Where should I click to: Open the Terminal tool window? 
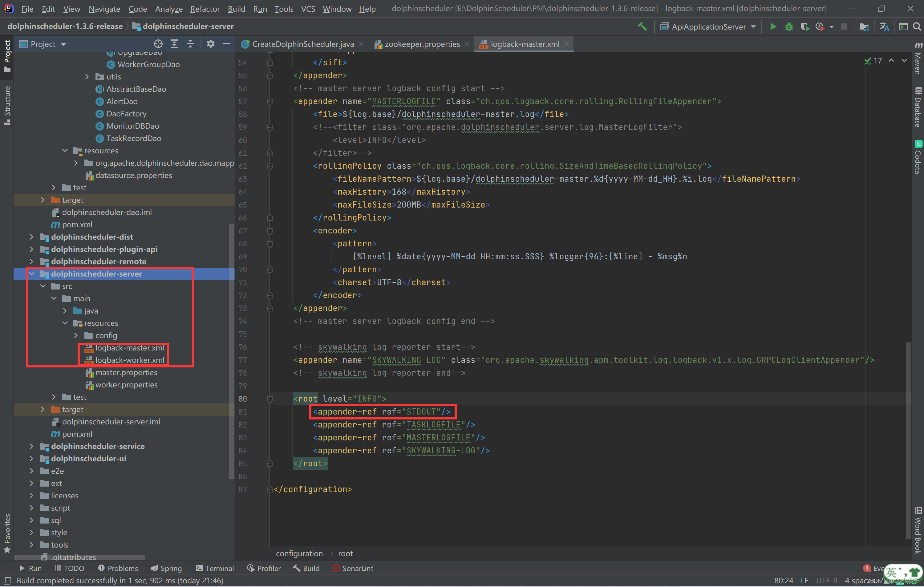[x=215, y=568]
